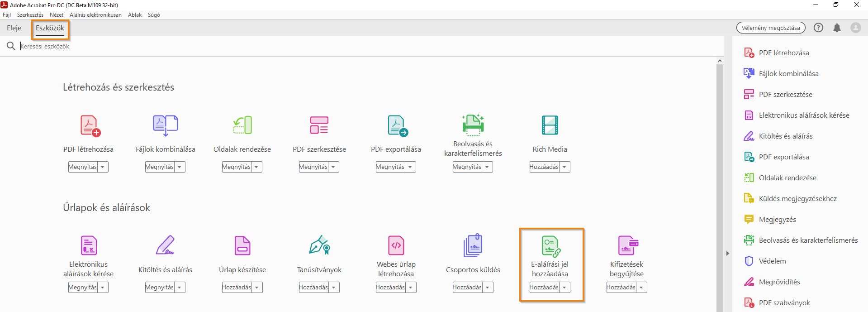868x312 pixels.
Task: Select the Űrlap készítése icon
Action: (242, 245)
